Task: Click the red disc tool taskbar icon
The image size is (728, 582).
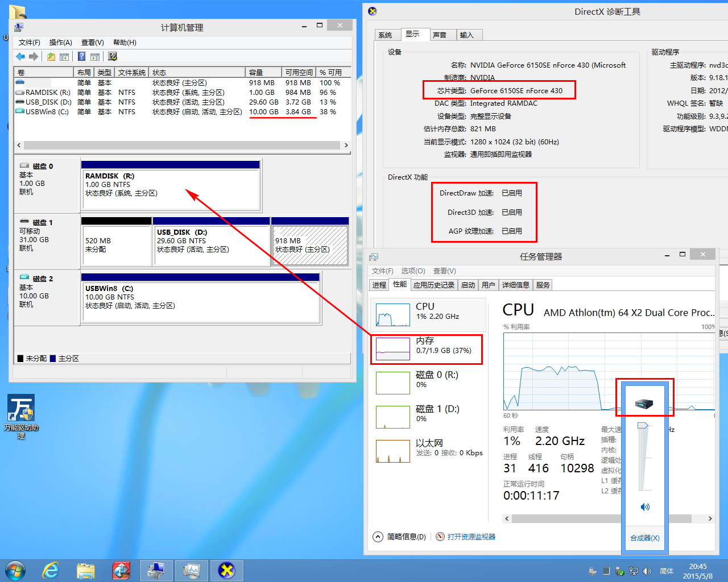Action: (x=121, y=571)
